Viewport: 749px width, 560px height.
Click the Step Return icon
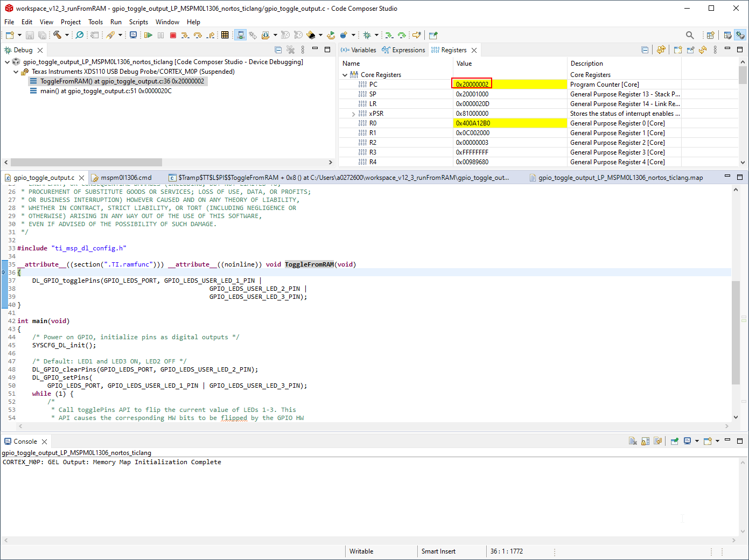211,35
